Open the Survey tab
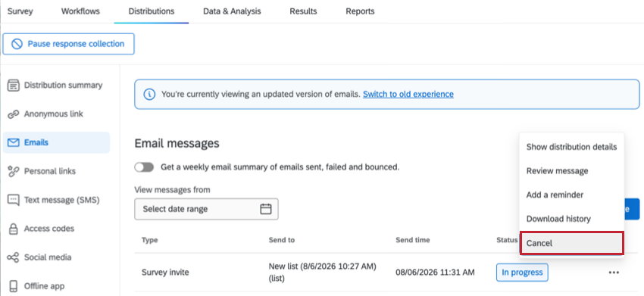The width and height of the screenshot is (644, 296). click(20, 11)
